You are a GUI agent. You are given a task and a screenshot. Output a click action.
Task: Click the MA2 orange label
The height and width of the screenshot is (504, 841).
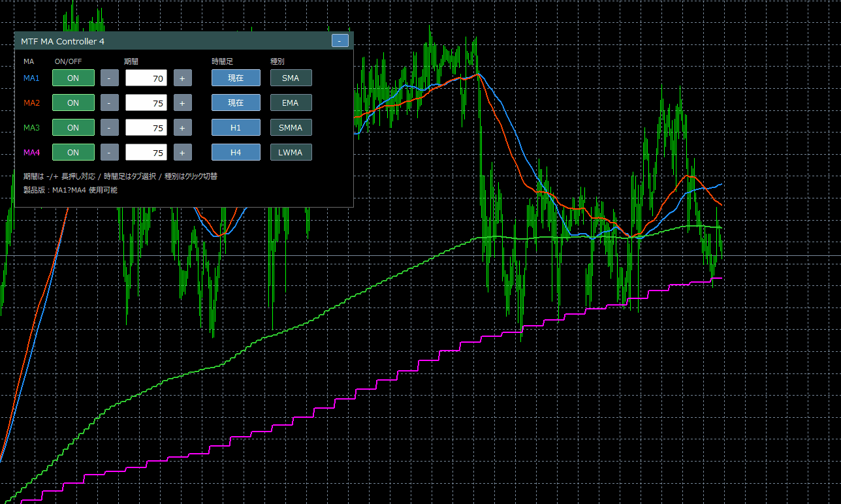click(x=31, y=102)
